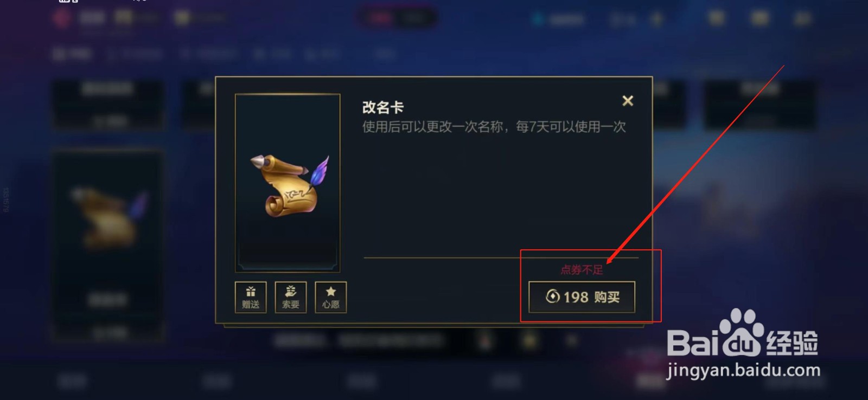Viewport: 868px width, 400px height.
Task: Add item to 心愿 wish list star
Action: (x=331, y=297)
